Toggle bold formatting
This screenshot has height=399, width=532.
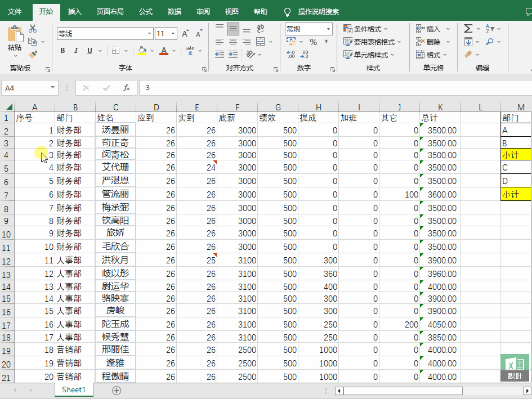click(x=62, y=51)
